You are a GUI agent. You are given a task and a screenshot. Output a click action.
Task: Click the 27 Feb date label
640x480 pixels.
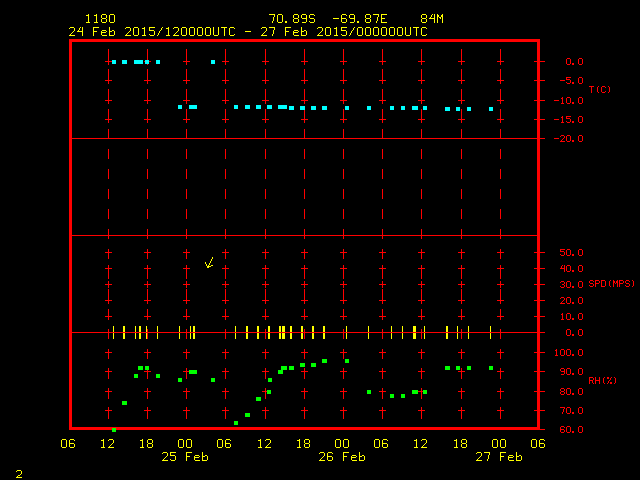498,457
